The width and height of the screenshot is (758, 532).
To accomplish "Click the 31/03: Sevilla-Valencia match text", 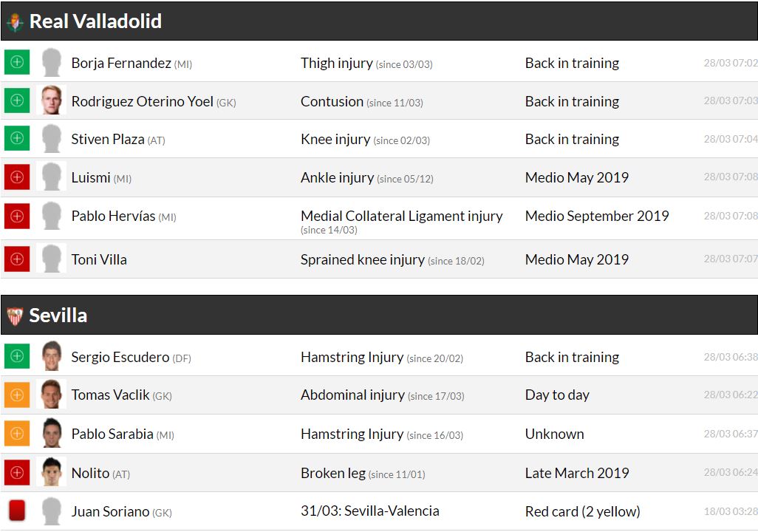I will point(369,511).
